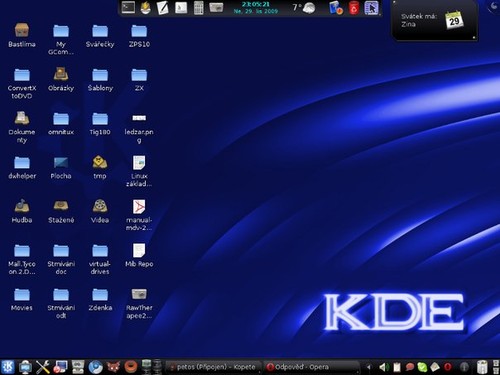
Task: Open the Movies folder
Action: coord(22,299)
